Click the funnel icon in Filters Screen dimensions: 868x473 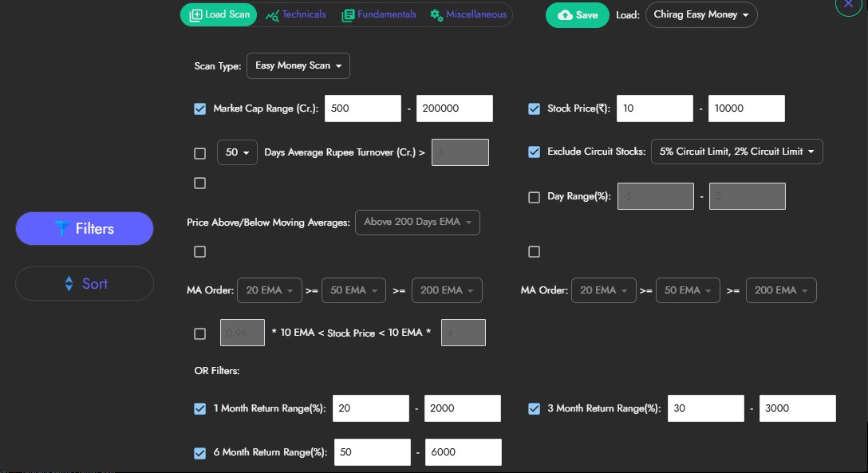[x=62, y=228]
